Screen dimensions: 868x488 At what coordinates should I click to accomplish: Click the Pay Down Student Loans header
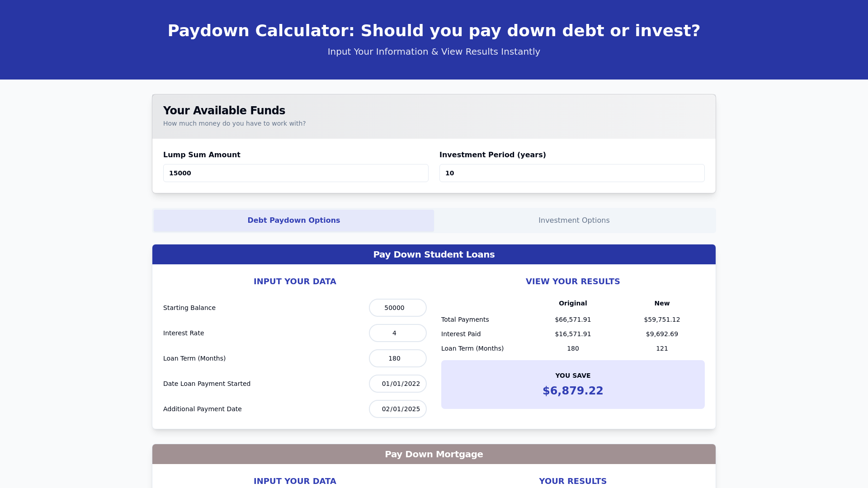[x=434, y=254]
